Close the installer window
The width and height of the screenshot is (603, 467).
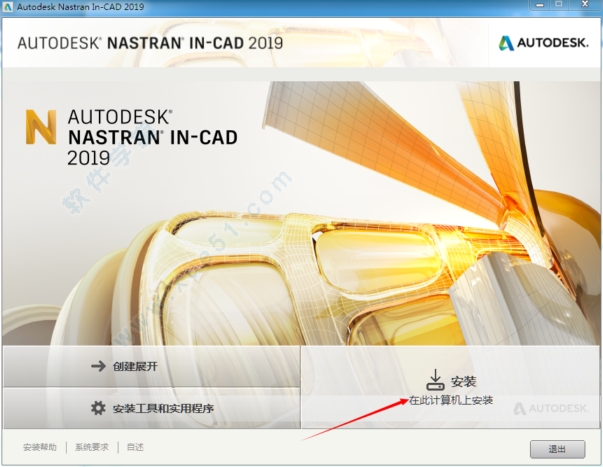point(585,5)
